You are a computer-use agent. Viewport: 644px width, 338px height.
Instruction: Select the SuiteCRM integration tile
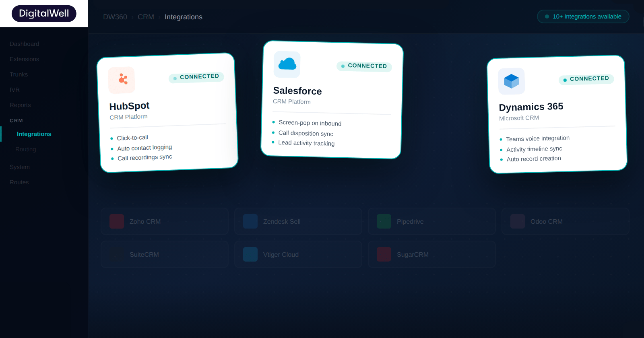pos(165,254)
